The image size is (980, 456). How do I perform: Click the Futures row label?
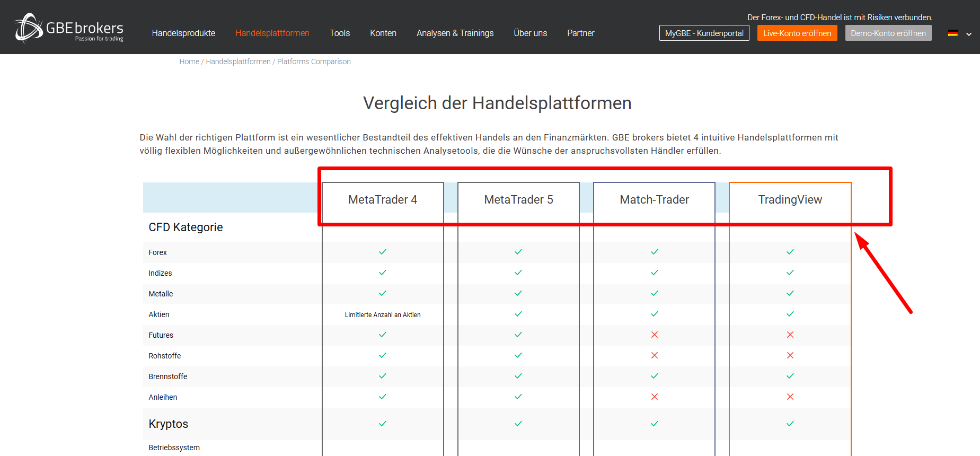pyautogui.click(x=161, y=335)
